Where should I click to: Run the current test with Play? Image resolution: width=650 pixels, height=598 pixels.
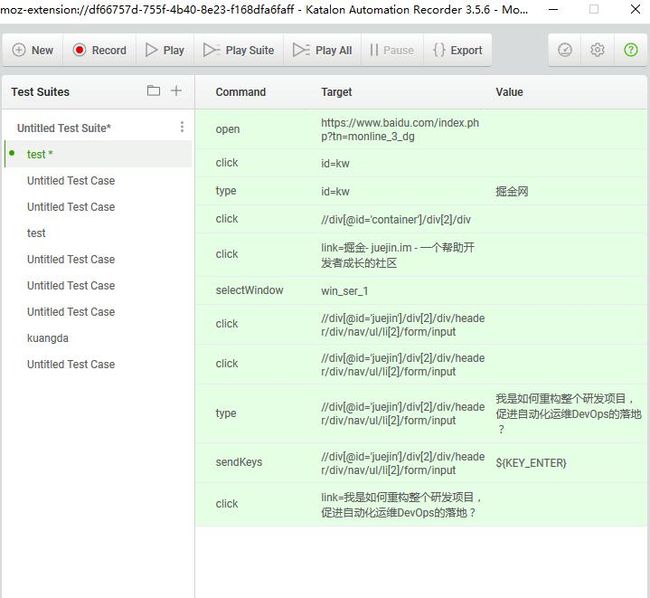coord(165,50)
